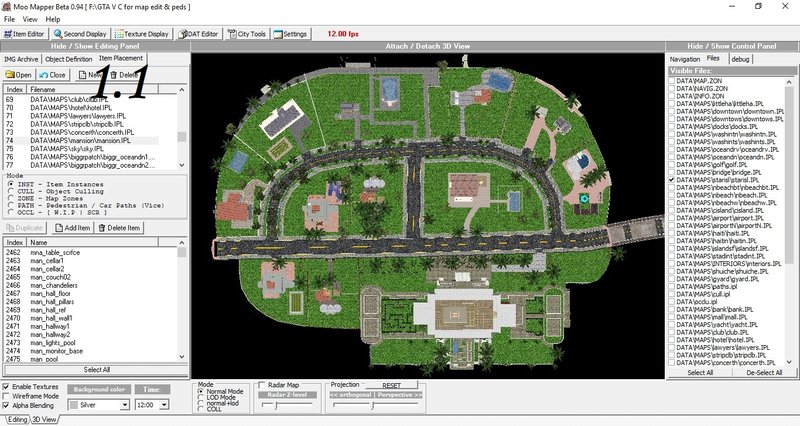Click the Delete Item button
Screen dimensions: 800x426
(119, 228)
